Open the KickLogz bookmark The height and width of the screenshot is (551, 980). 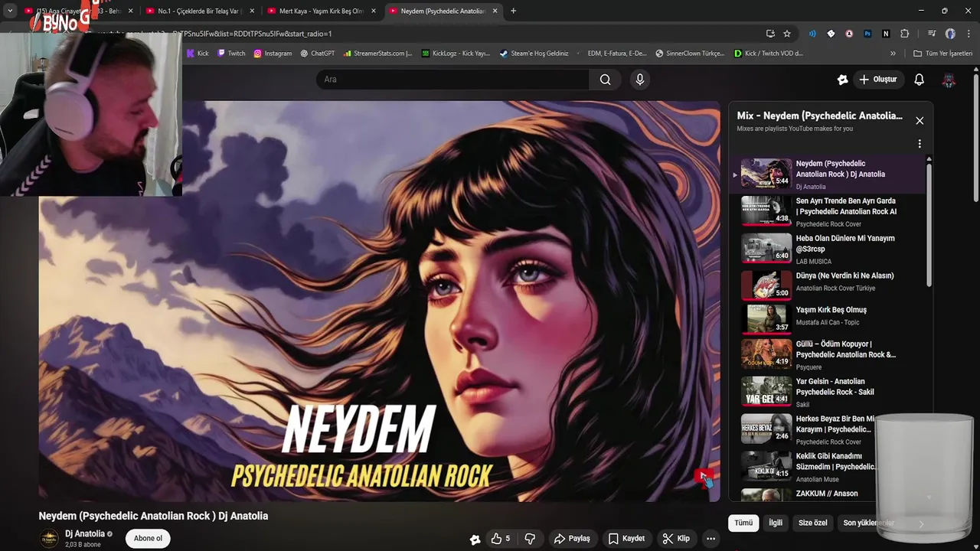pos(456,54)
